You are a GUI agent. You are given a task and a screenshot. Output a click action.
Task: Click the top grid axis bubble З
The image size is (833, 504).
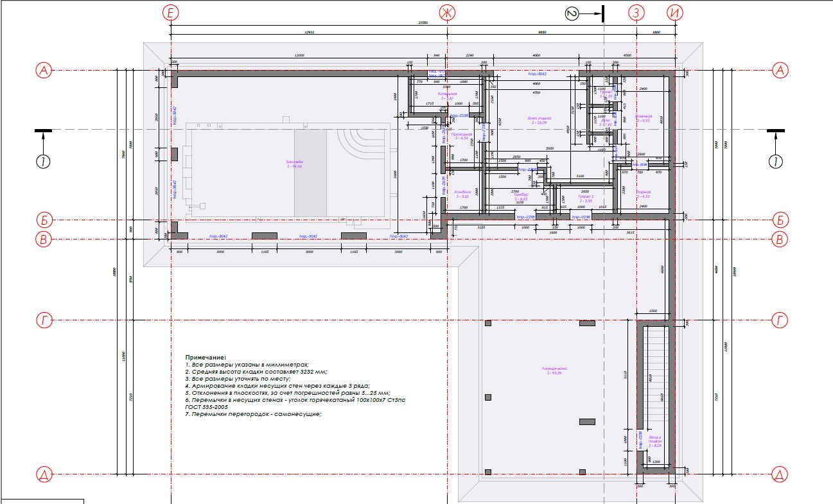(636, 13)
